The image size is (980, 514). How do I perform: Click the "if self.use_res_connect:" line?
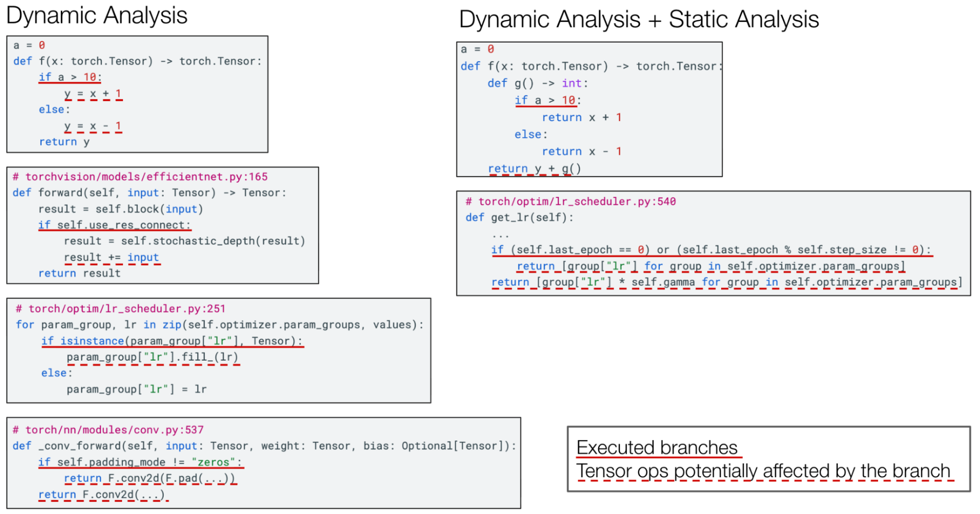coord(114,225)
